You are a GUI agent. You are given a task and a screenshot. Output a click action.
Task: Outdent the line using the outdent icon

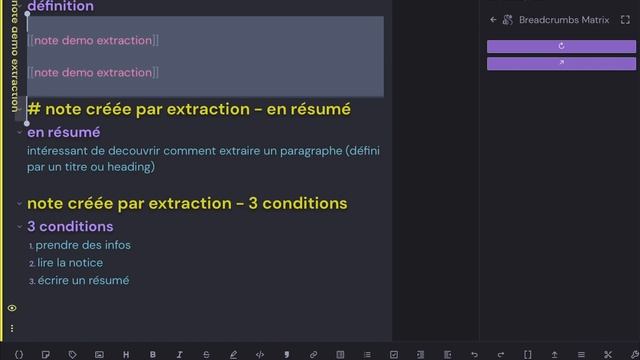447,355
